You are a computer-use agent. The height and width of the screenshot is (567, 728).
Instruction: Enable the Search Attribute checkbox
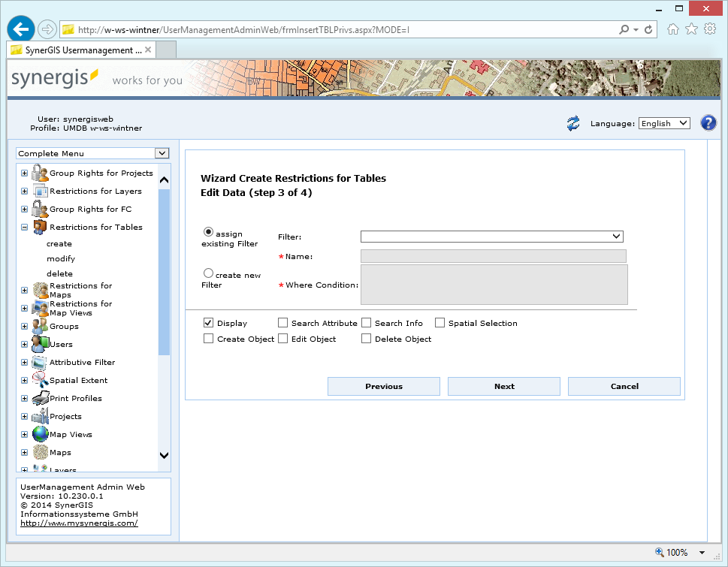pos(282,322)
